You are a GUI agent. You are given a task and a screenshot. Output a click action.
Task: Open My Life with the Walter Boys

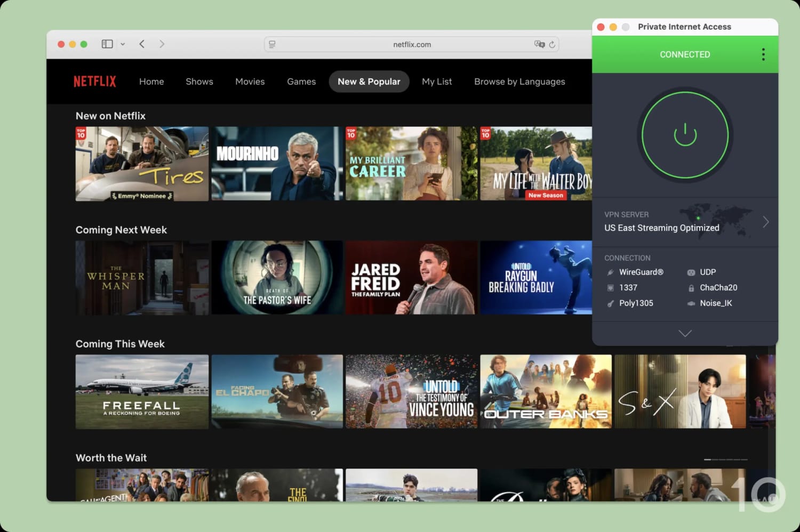point(536,164)
